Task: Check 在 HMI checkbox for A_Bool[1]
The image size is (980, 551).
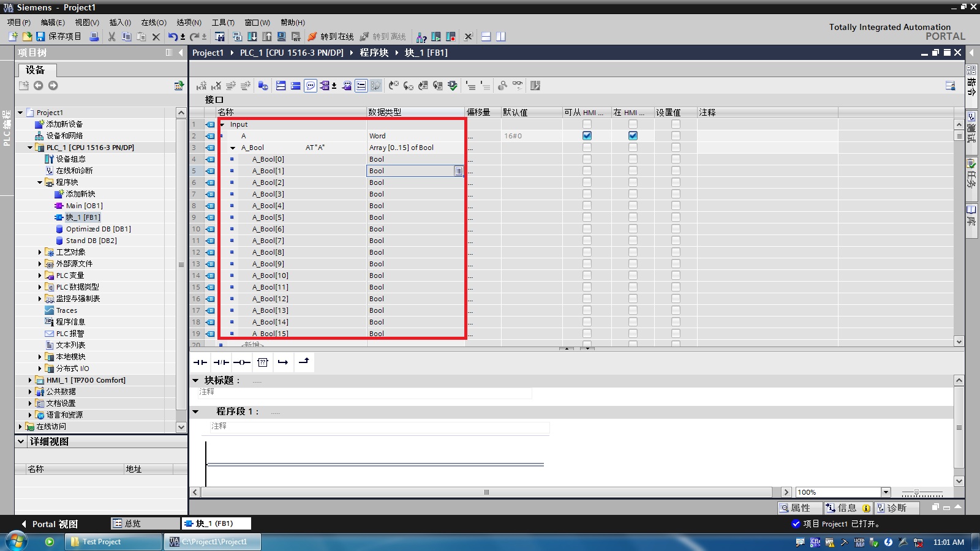Action: (x=633, y=171)
